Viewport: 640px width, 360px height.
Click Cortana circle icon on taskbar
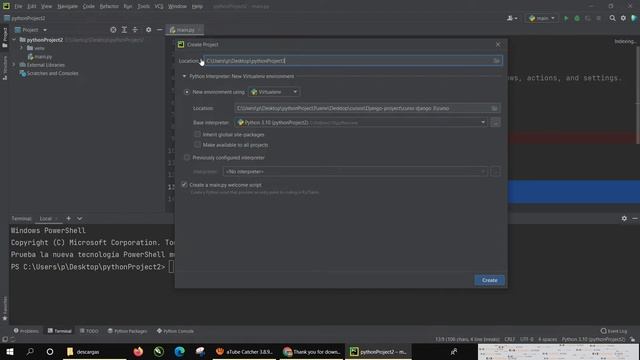tap(50, 351)
